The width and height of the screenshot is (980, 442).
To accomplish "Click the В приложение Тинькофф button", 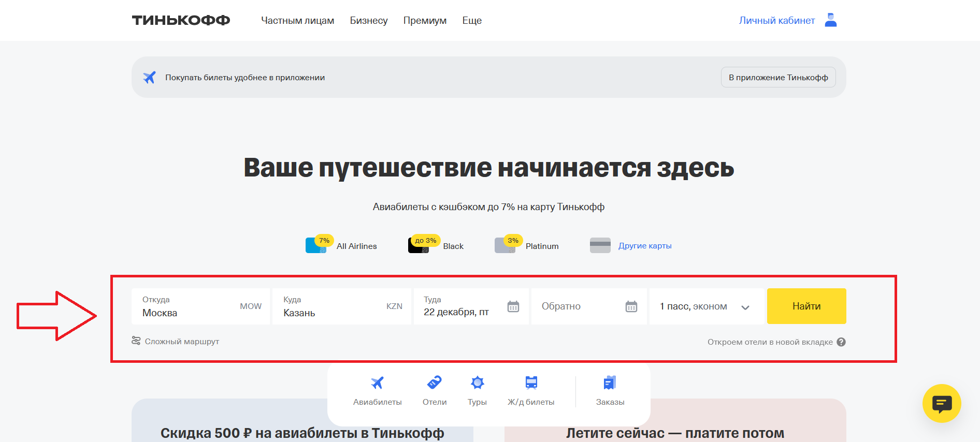I will (778, 78).
